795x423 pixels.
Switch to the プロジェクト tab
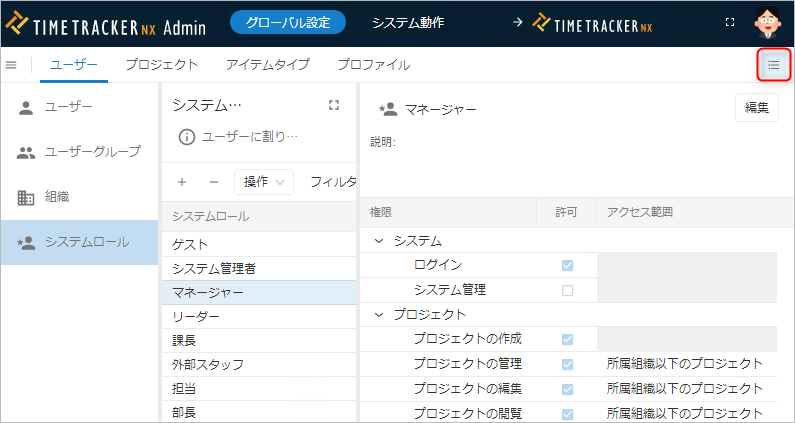tap(161, 65)
